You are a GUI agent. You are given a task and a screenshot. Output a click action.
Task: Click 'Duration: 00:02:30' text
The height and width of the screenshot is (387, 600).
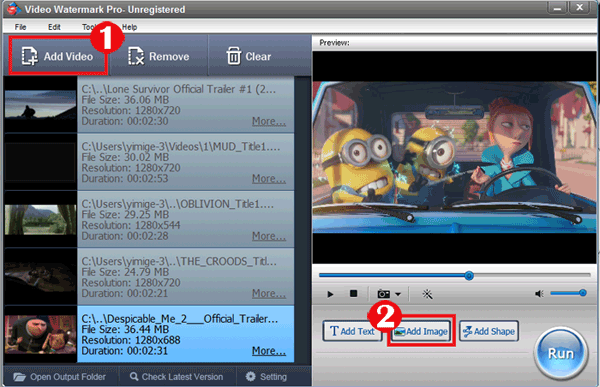(x=125, y=121)
